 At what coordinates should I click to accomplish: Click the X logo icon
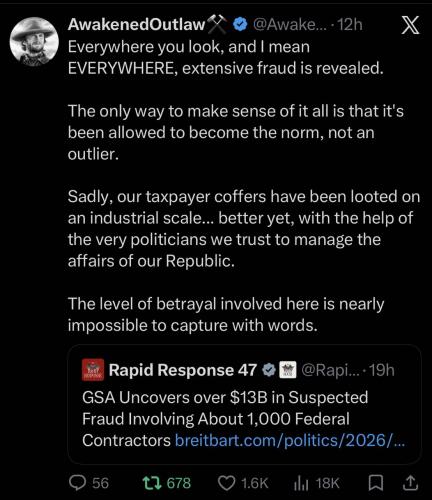pyautogui.click(x=410, y=25)
